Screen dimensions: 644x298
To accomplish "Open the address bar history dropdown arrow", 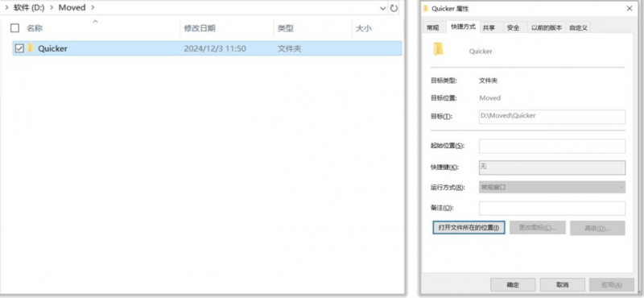I will click(x=383, y=8).
